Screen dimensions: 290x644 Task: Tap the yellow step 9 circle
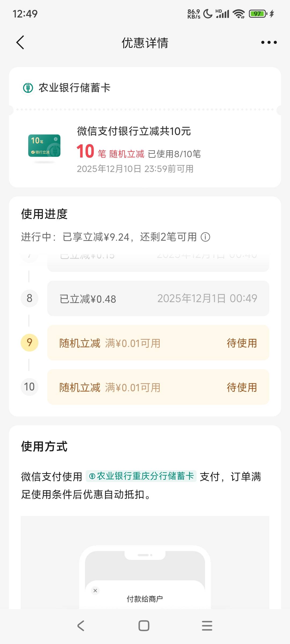[30, 343]
